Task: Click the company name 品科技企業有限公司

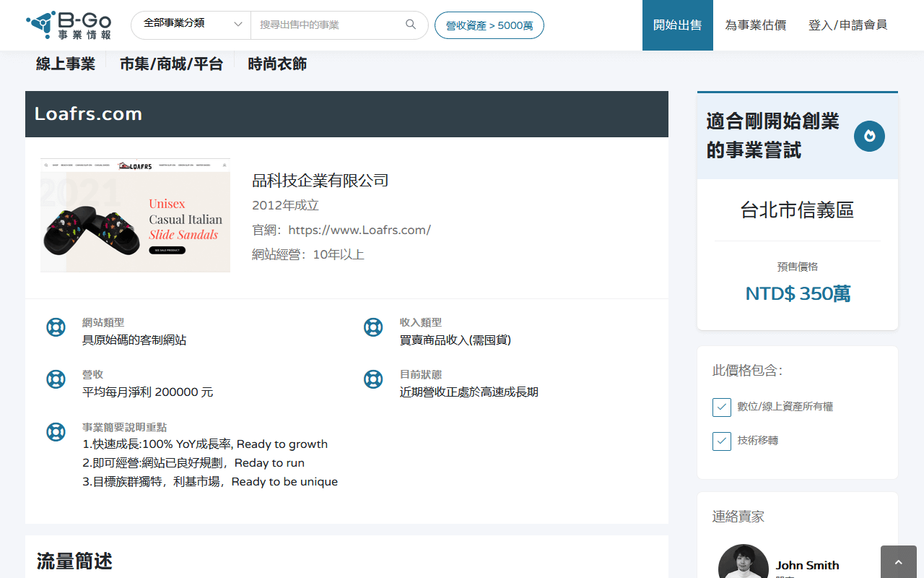Action: (321, 181)
